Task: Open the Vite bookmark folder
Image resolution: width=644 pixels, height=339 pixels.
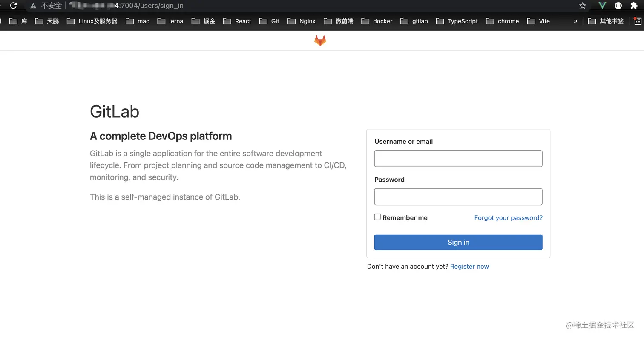Action: 539,21
